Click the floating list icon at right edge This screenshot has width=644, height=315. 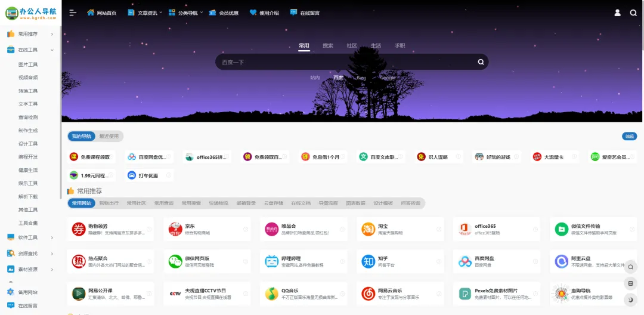[631, 283]
